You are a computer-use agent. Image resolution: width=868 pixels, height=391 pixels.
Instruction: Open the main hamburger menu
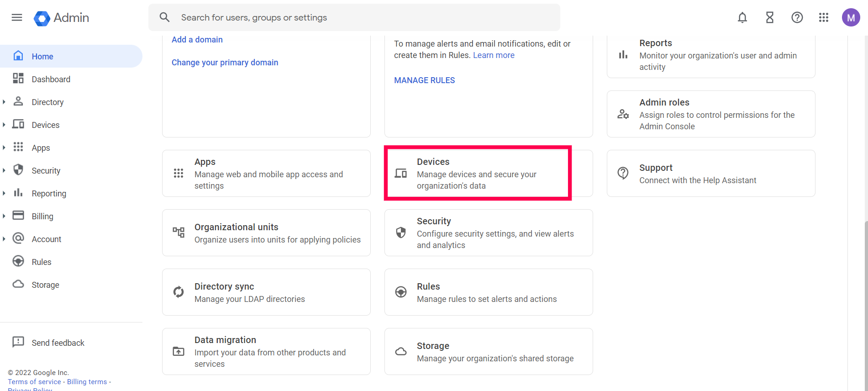coord(17,17)
